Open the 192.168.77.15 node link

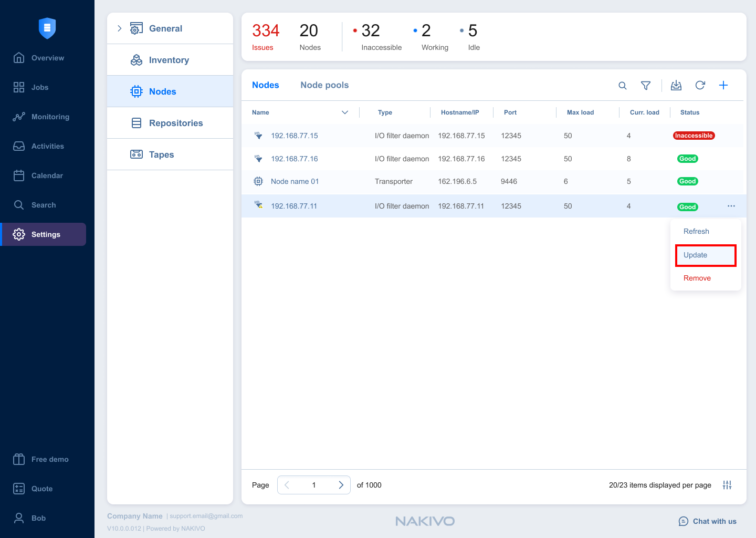[295, 136]
